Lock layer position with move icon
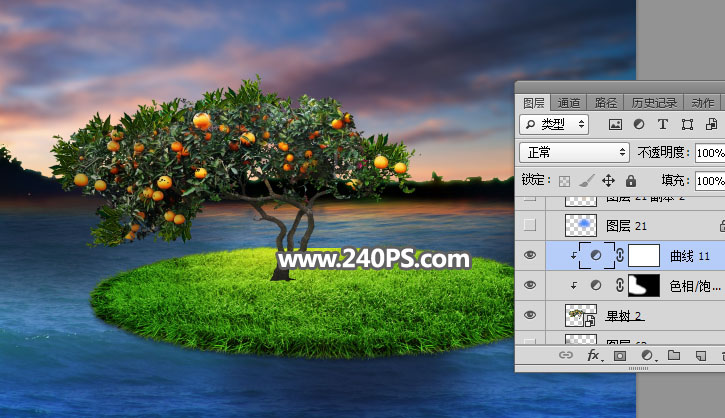The image size is (725, 418). click(608, 181)
